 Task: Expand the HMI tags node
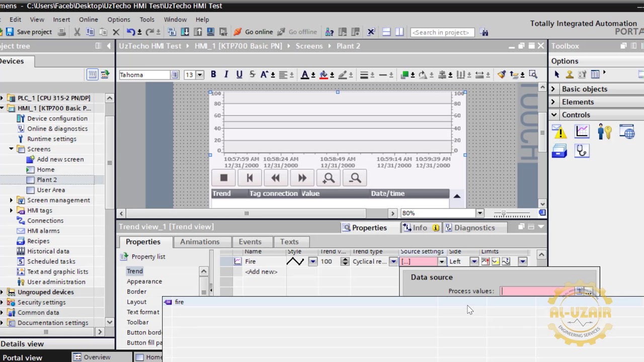coord(11,210)
